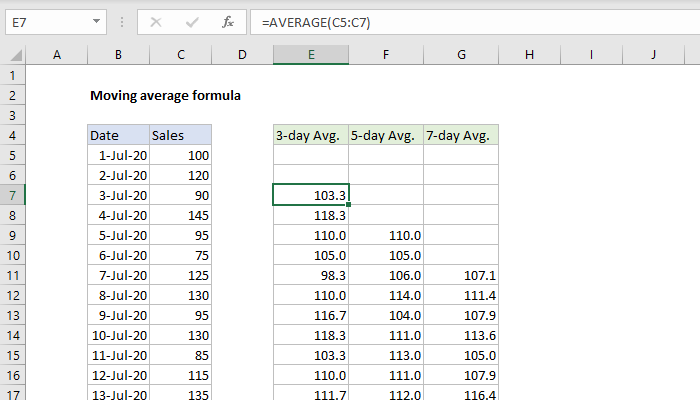Image resolution: width=700 pixels, height=400 pixels.
Task: Select column B header
Action: click(x=118, y=54)
